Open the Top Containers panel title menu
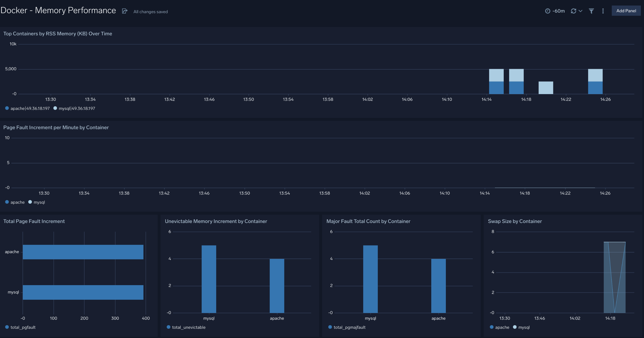The image size is (644, 338). click(57, 34)
